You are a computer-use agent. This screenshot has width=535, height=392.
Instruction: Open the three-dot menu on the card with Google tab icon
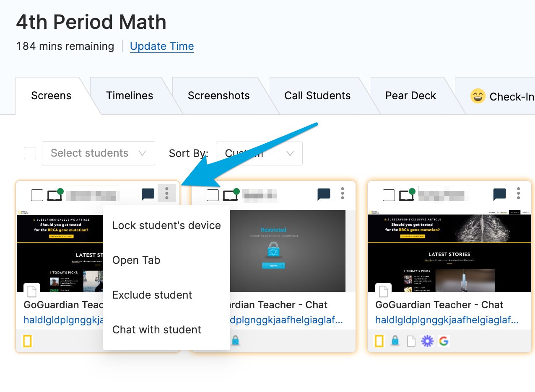coord(518,193)
